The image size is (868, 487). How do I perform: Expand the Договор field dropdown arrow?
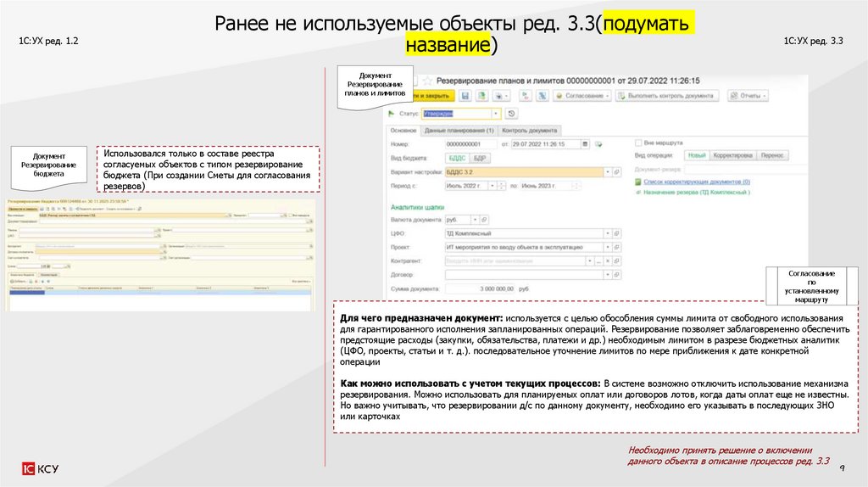pyautogui.click(x=607, y=275)
